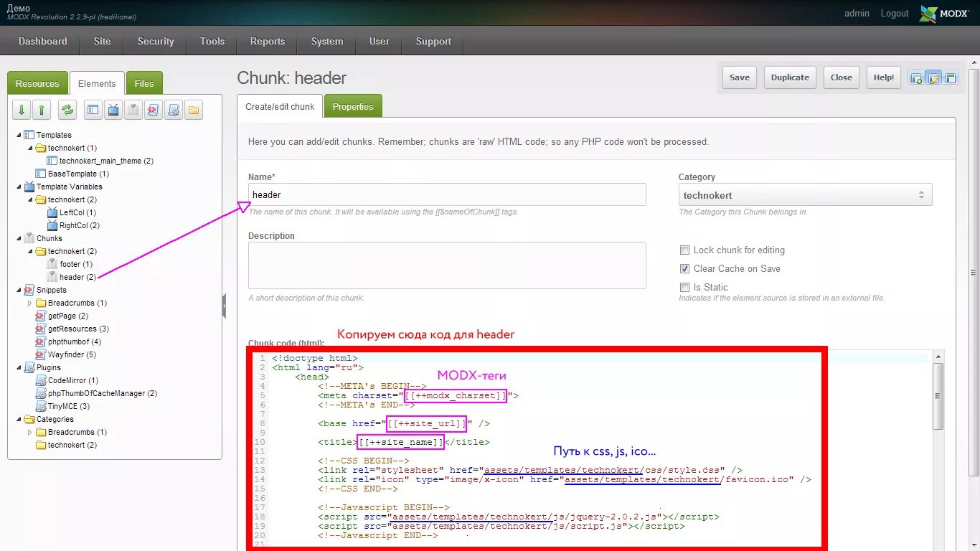Click the Categories root folder icon

[29, 419]
